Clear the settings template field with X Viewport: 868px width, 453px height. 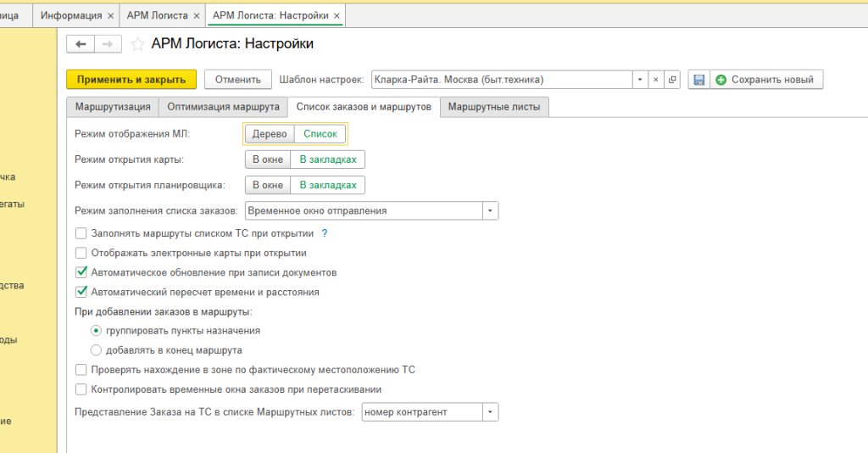click(x=656, y=80)
